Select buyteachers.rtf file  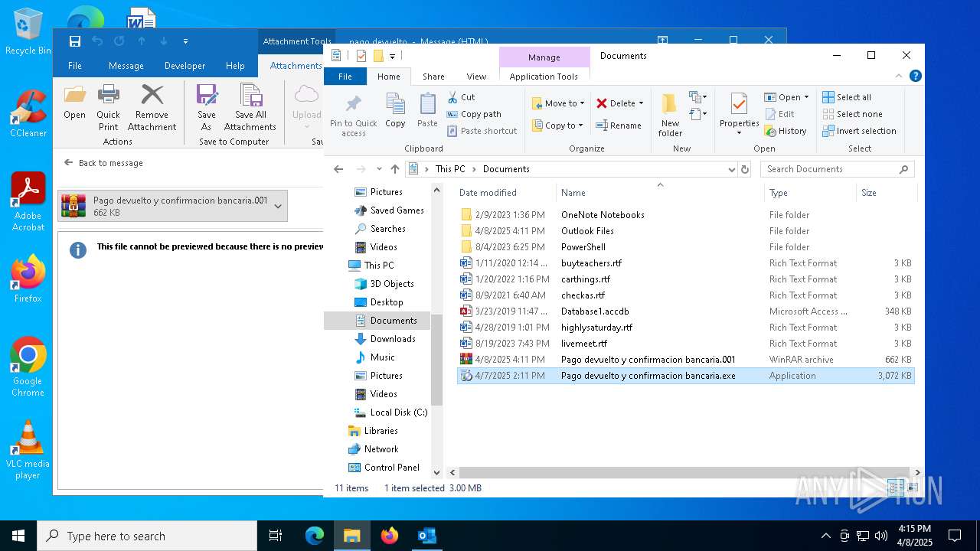tap(685, 263)
